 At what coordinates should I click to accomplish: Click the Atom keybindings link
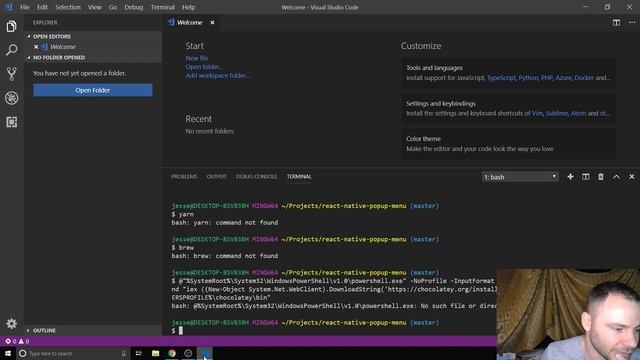(x=578, y=113)
